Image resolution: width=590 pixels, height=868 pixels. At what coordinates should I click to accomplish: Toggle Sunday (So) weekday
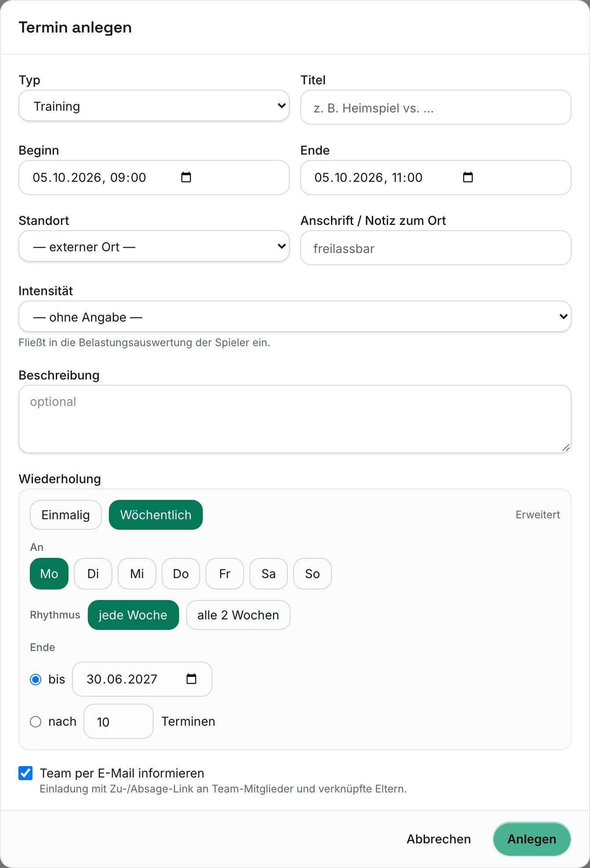click(x=313, y=574)
